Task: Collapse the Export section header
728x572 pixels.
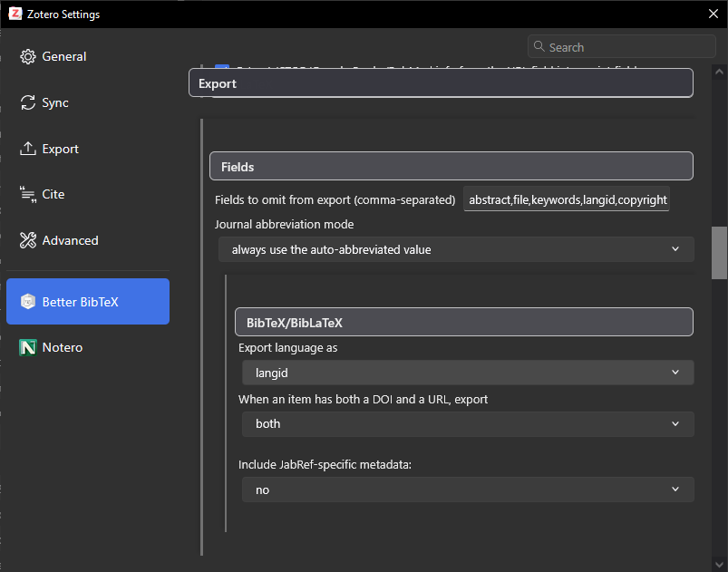Action: (x=442, y=83)
